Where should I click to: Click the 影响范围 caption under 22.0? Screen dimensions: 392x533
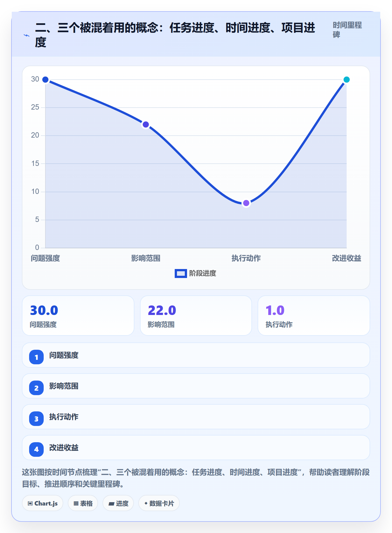(161, 325)
